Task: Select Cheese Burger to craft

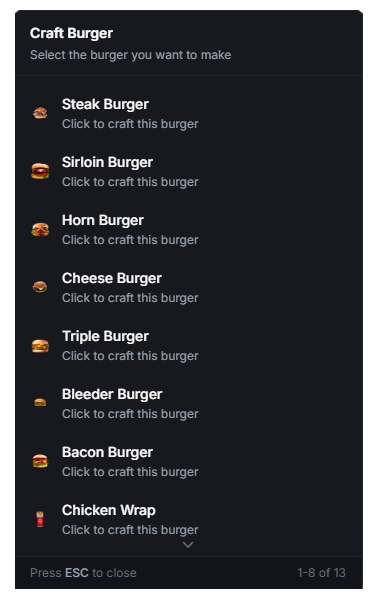Action: coord(188,288)
